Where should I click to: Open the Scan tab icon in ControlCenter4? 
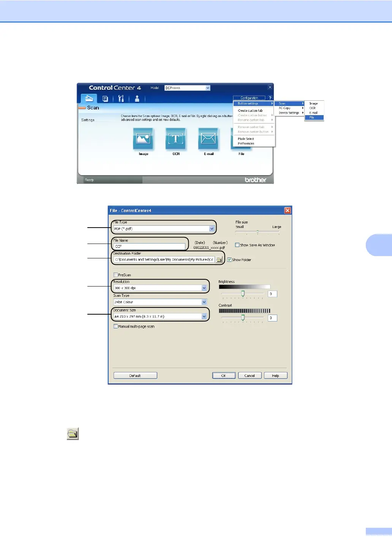tap(89, 98)
